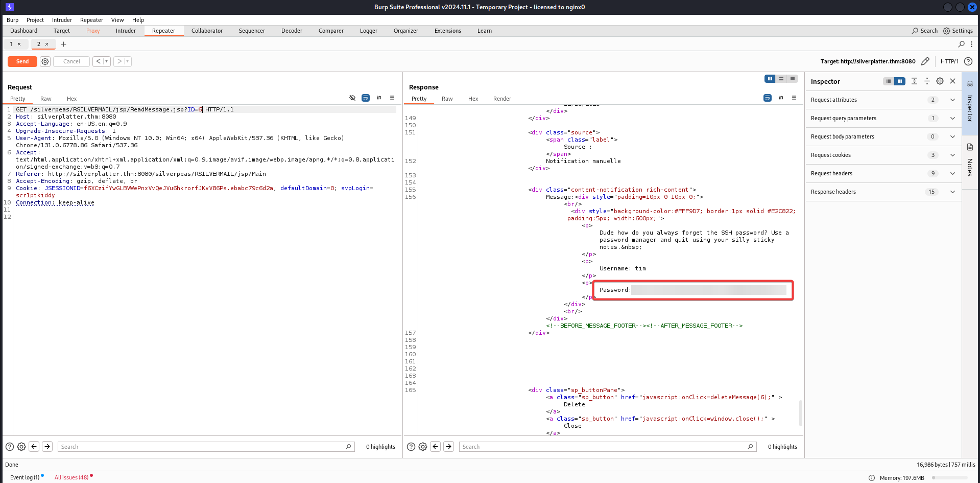Focus the Request search field
The width and height of the screenshot is (980, 483).
(205, 447)
